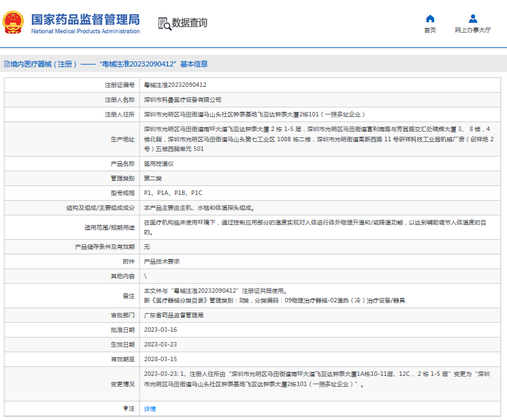
Task: Click the 生效日期 row label
Action: (x=123, y=345)
